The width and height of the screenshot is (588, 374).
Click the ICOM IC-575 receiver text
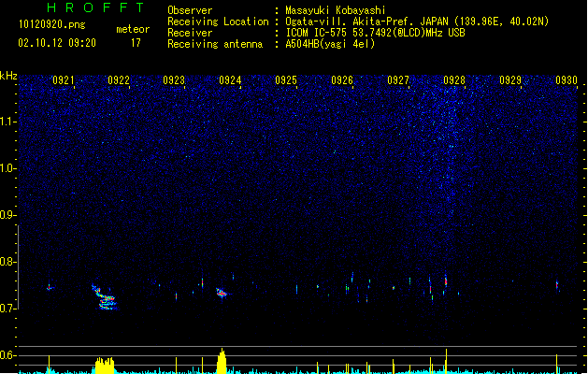click(x=375, y=33)
